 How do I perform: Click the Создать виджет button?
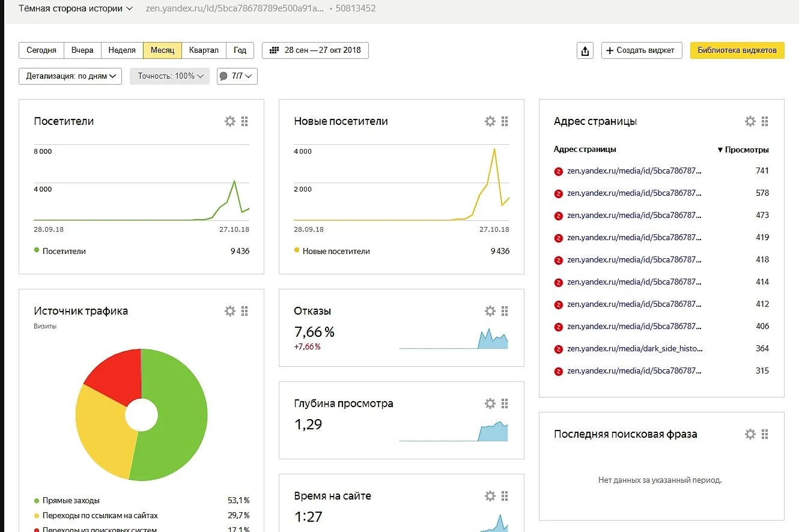click(x=641, y=50)
